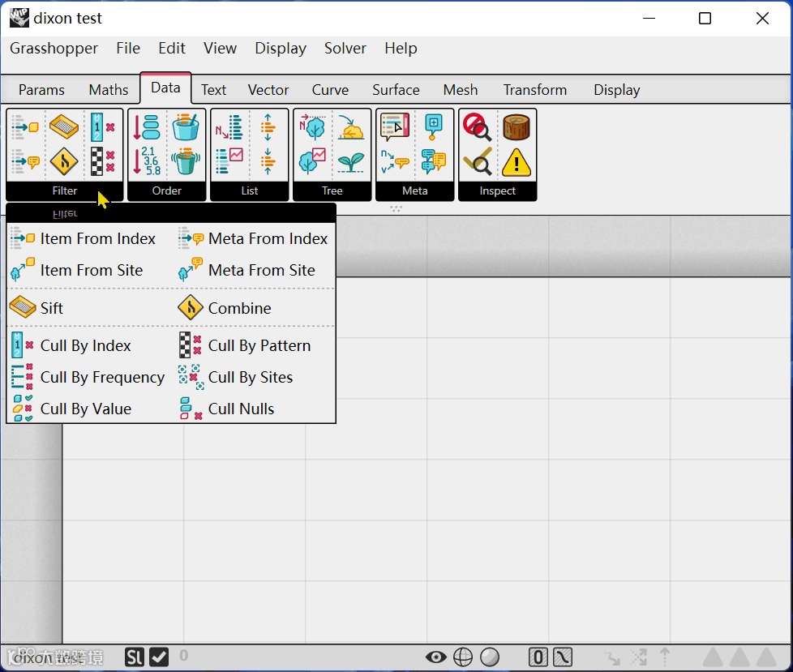Select Meta From Index in the dropdown list

[254, 238]
